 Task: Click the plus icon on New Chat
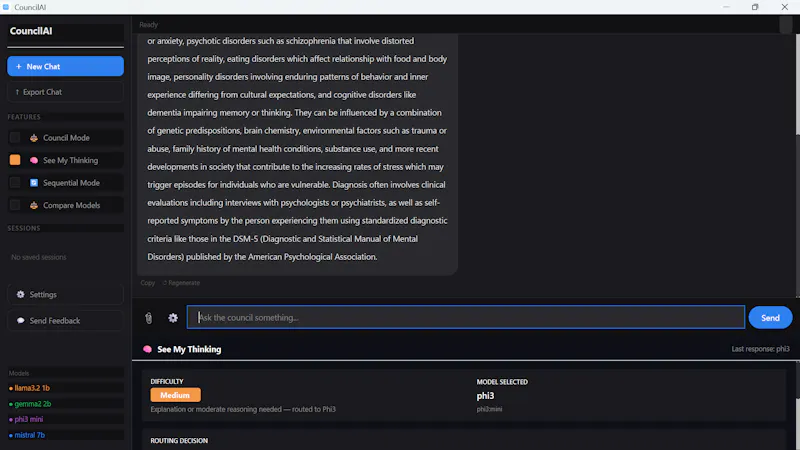18,66
